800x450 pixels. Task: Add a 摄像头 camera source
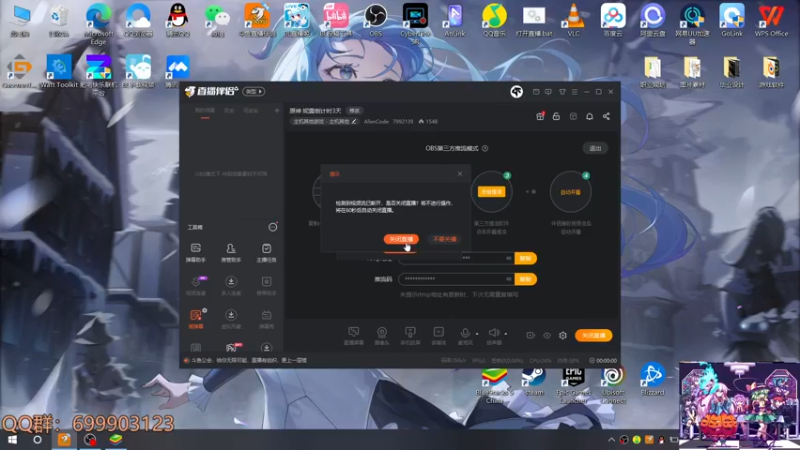point(382,335)
